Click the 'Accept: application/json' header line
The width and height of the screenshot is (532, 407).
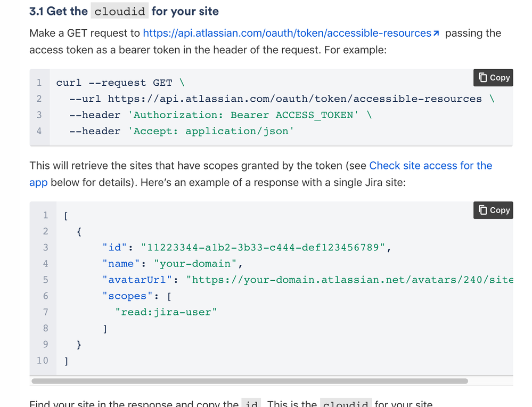coord(182,132)
